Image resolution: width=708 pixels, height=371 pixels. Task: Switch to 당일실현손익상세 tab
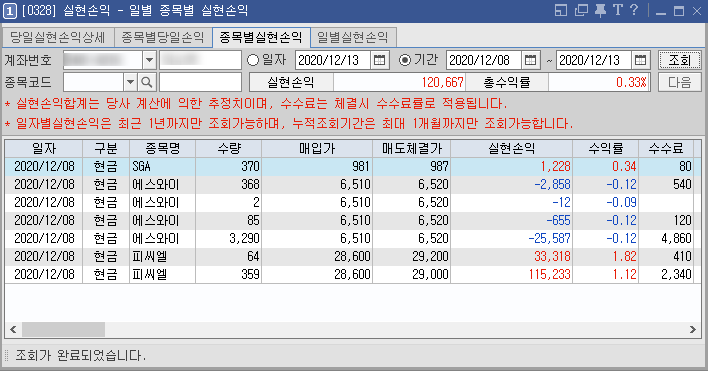tap(58, 37)
